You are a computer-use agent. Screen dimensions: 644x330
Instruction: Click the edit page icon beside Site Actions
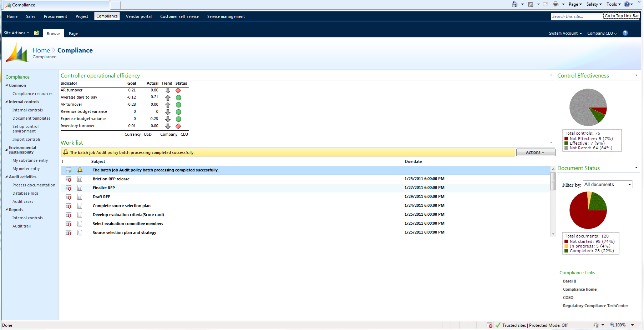36,32
